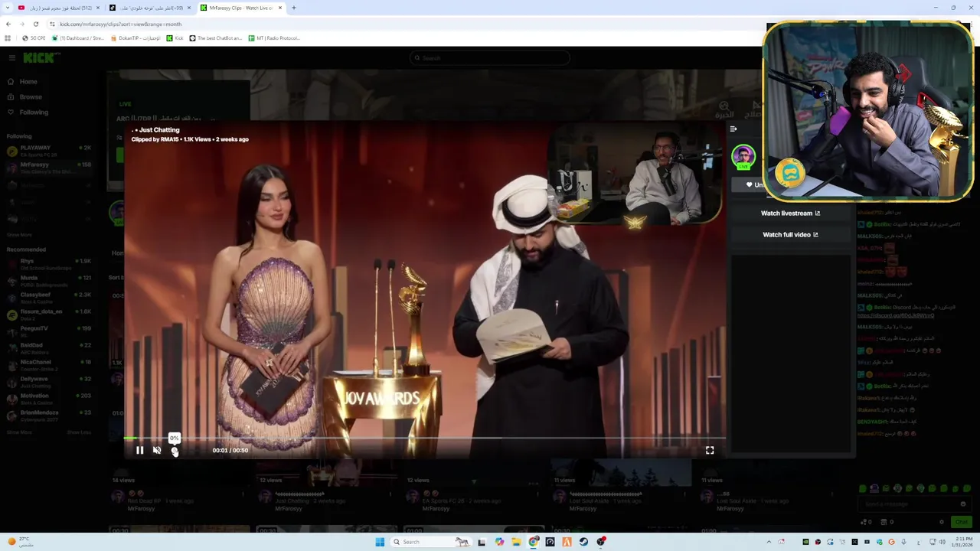Click the green Chat send button
The image size is (980, 551).
961,522
